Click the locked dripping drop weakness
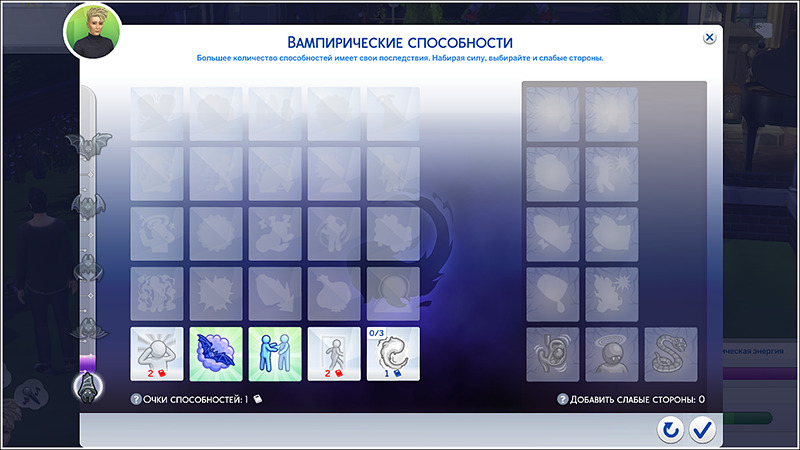 pos(553,294)
